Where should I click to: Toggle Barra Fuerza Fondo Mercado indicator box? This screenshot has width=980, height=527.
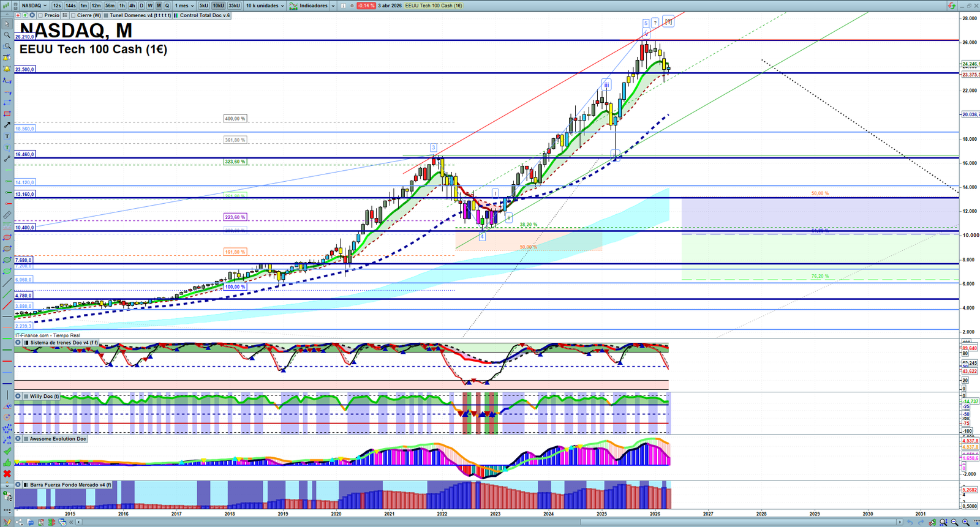click(x=26, y=485)
